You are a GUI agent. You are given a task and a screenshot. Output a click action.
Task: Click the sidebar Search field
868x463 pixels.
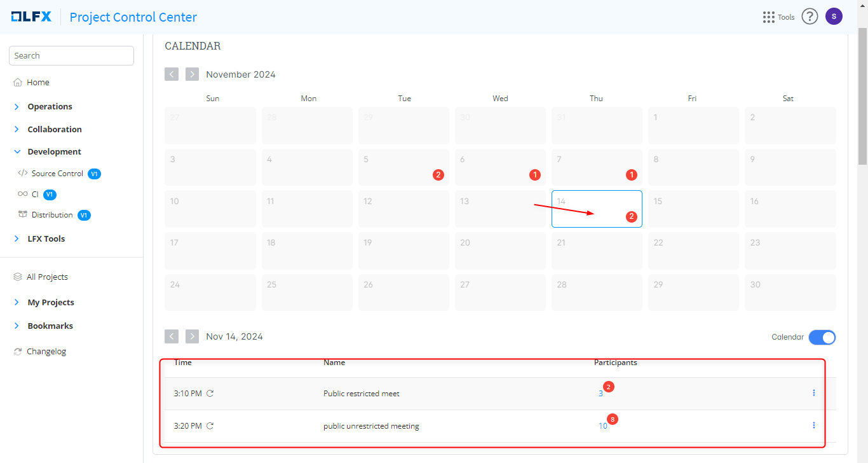[x=71, y=56]
